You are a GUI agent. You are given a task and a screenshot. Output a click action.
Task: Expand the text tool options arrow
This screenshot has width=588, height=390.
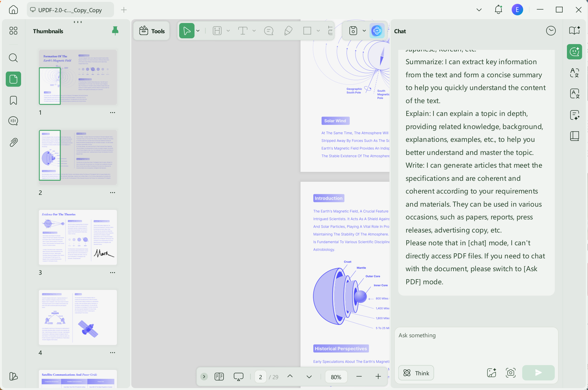(x=254, y=31)
